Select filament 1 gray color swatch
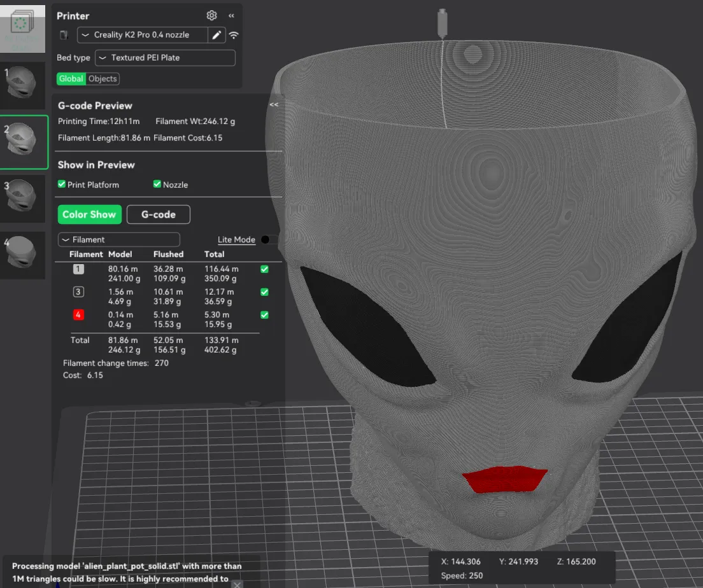Viewport: 703px width, 588px height. coord(78,269)
